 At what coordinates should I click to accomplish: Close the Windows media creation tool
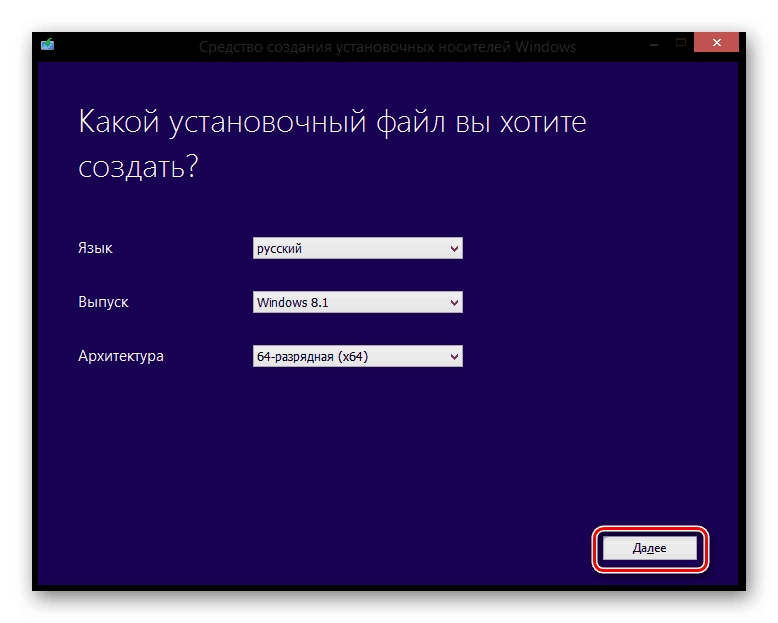pyautogui.click(x=717, y=43)
